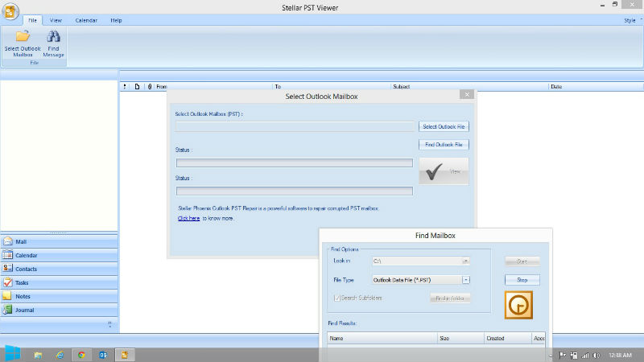Screen dimensions: 644x362
Task: Click the first Status progress bar
Action: (x=295, y=163)
